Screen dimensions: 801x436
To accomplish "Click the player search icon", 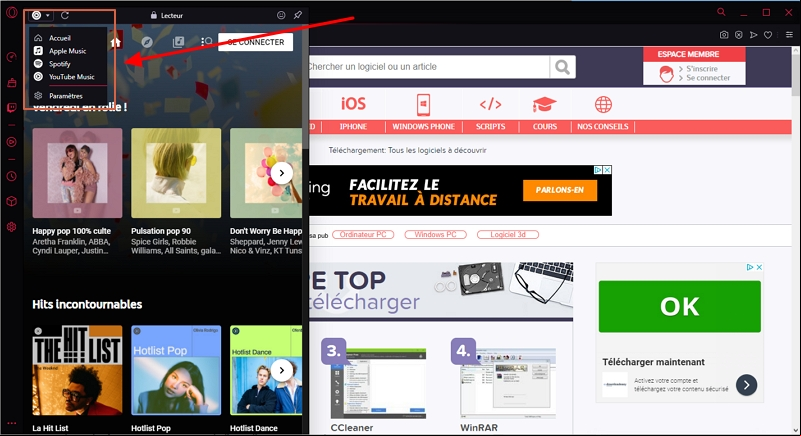I will pos(206,42).
